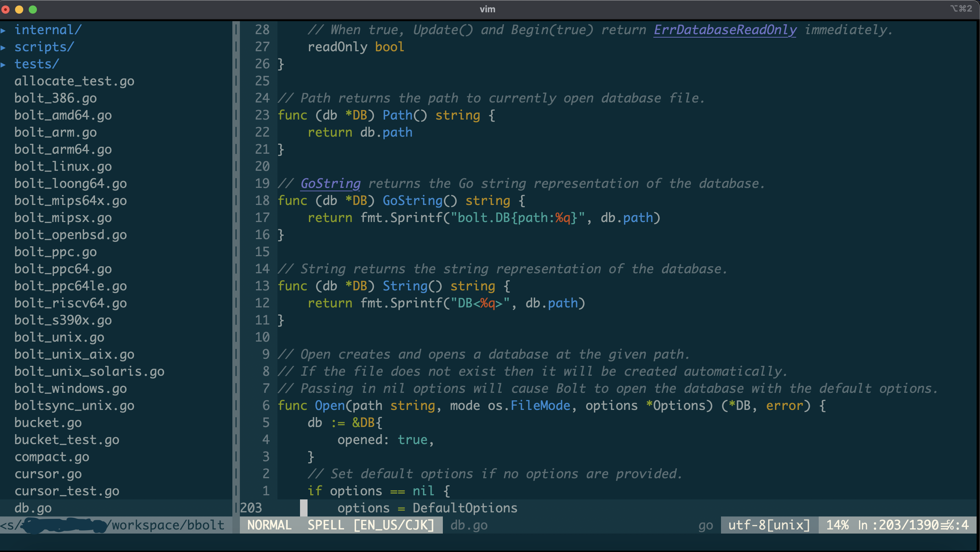Open bolt_386.go in the file tree
980x552 pixels.
click(x=56, y=98)
